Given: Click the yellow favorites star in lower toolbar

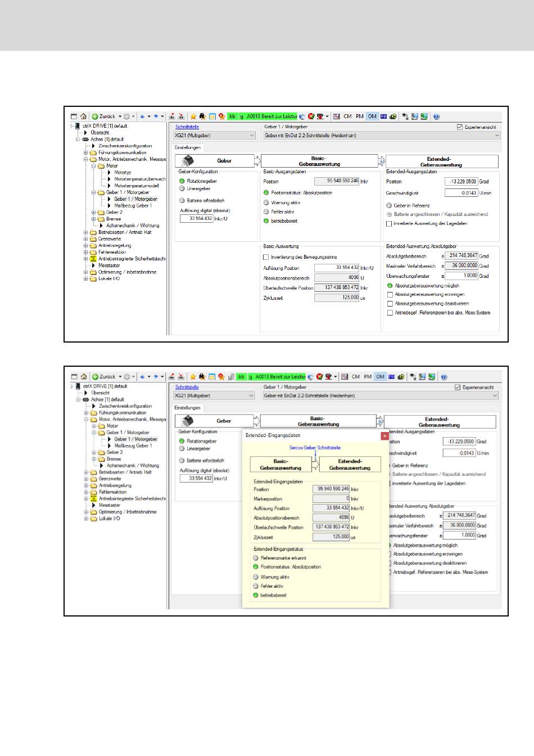Looking at the screenshot, I should point(193,377).
